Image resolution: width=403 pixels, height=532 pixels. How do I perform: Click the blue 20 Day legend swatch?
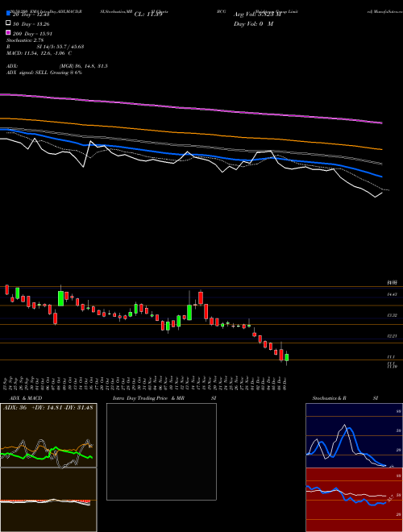(8, 14)
